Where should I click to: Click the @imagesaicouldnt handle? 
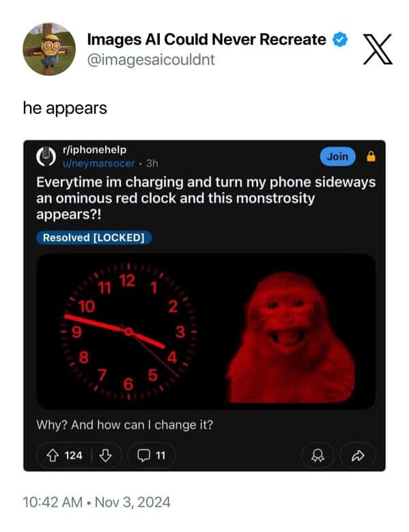tap(151, 60)
